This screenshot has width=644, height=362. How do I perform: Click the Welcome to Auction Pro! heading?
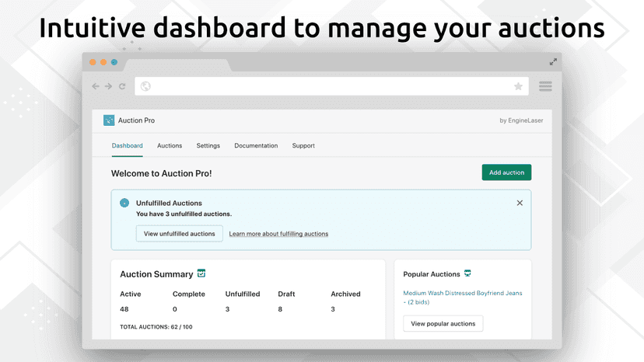(x=162, y=173)
